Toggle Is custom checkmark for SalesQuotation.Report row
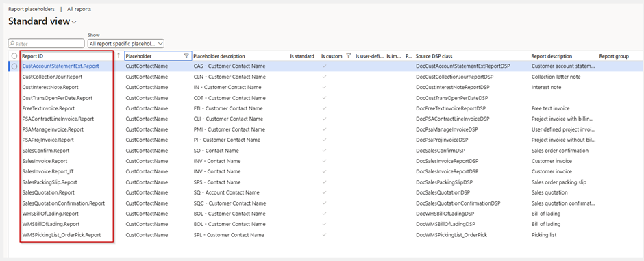Viewport: 644px width, 261px height. [325, 192]
